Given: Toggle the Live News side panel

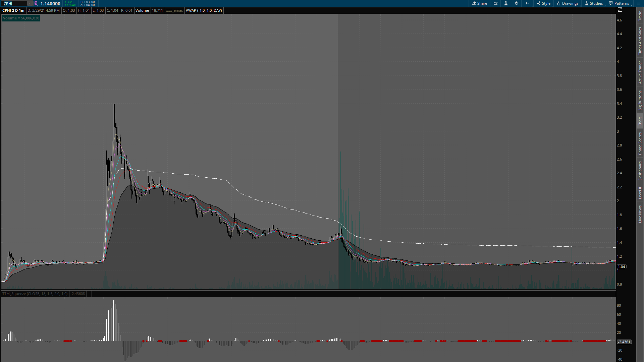Looking at the screenshot, I should point(640,214).
